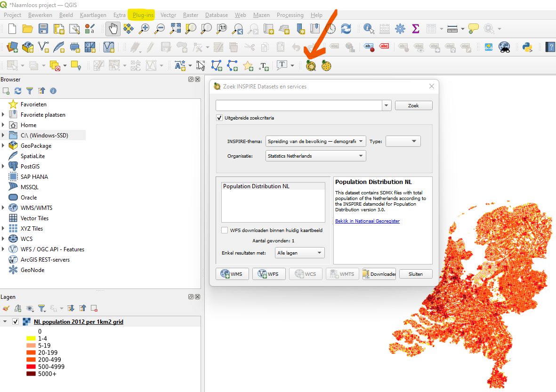Open the Kaartlagen menu
Viewport: 556px width, 392px height.
tap(93, 15)
